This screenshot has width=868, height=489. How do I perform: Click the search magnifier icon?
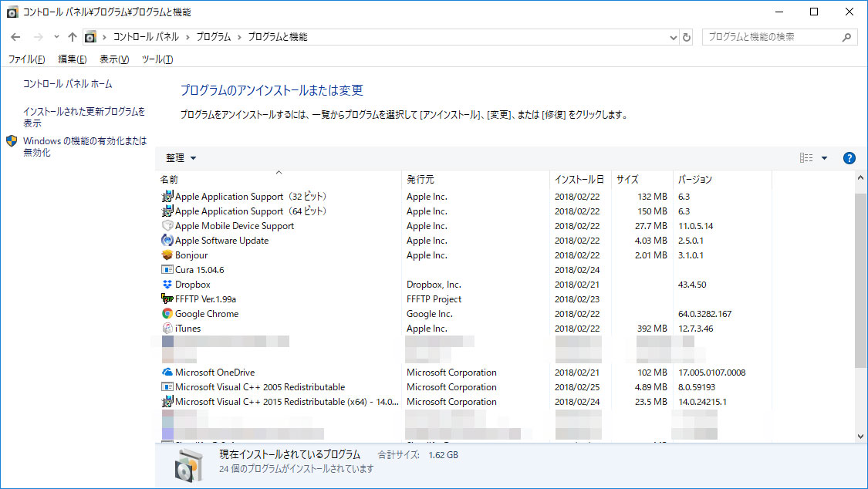(846, 37)
